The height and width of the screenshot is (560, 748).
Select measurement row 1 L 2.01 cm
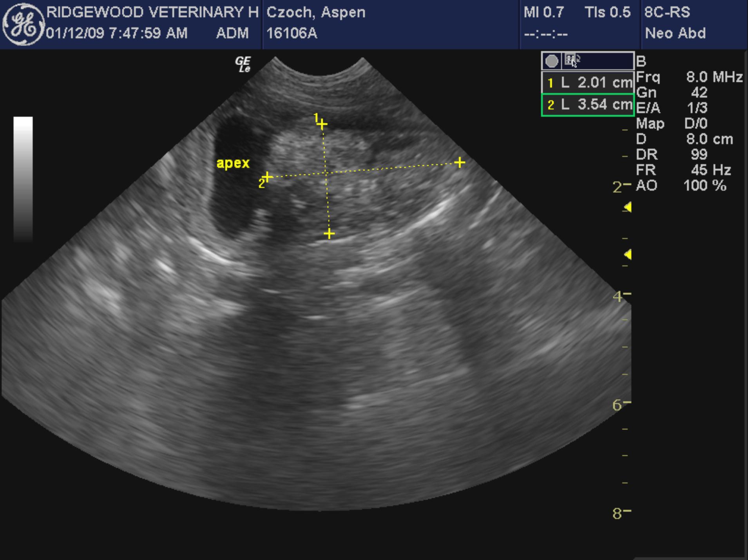pos(588,83)
